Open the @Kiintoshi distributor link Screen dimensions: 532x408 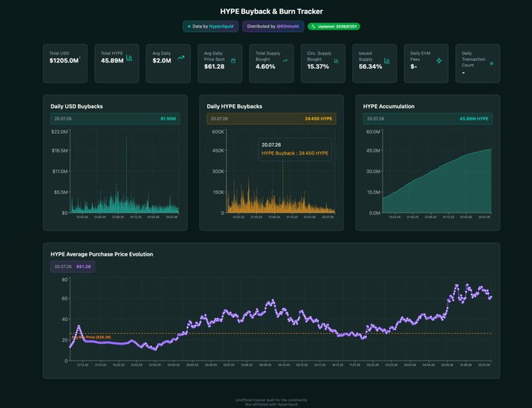pyautogui.click(x=288, y=27)
